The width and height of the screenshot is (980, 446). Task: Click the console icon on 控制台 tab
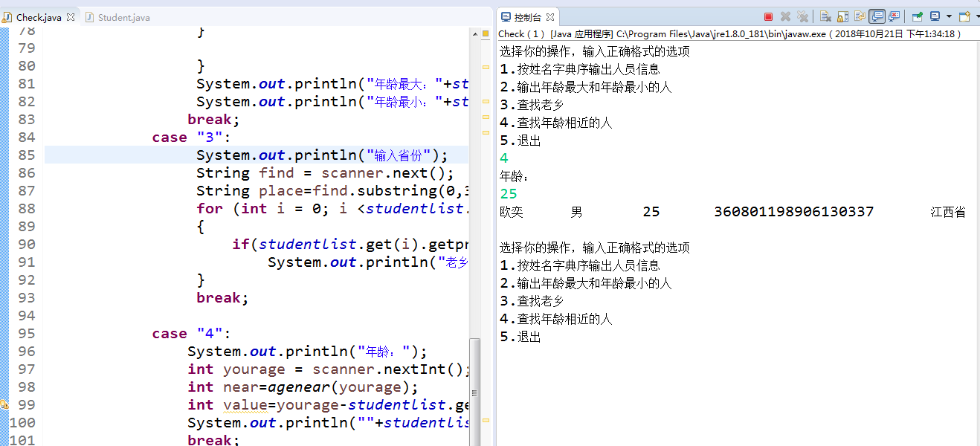[506, 17]
